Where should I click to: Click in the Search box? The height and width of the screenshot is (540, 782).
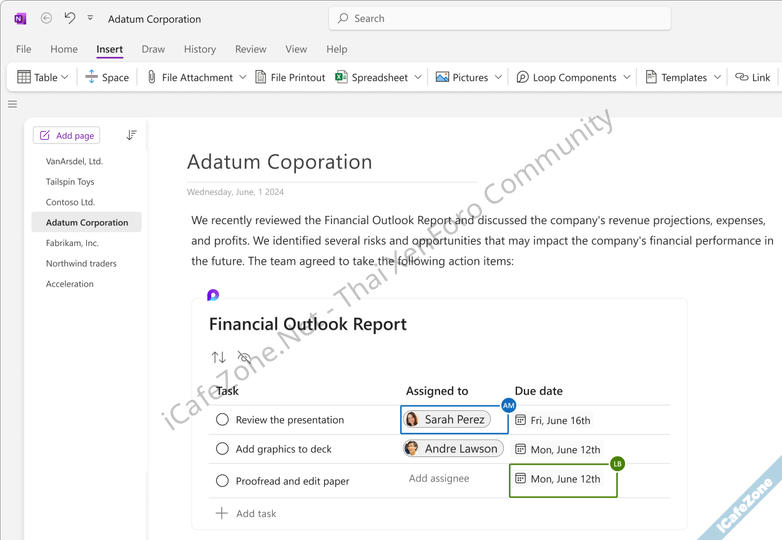pyautogui.click(x=500, y=18)
